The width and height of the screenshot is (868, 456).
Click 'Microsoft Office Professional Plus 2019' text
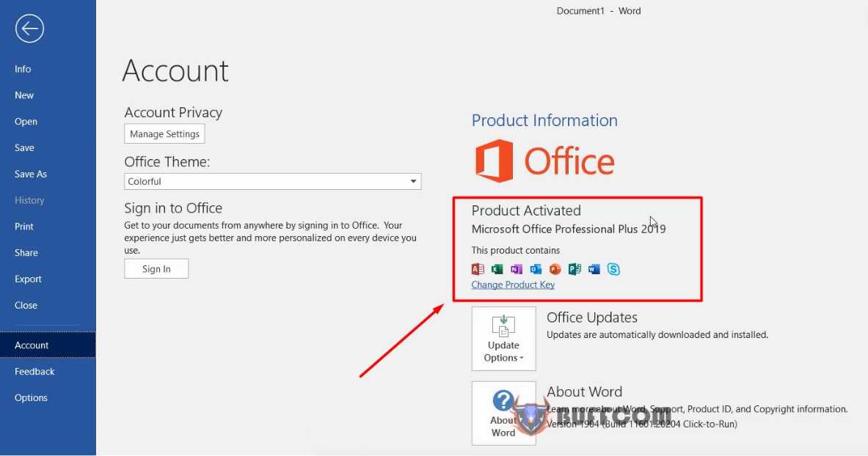tap(569, 229)
